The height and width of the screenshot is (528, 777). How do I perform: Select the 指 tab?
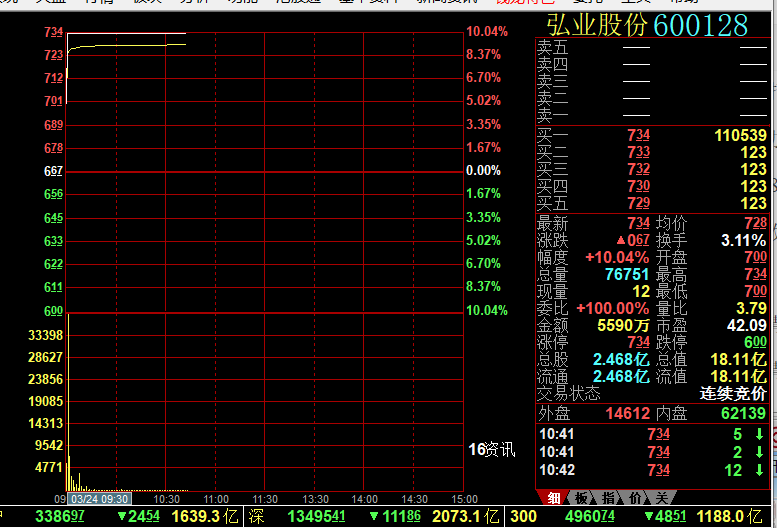pos(608,497)
